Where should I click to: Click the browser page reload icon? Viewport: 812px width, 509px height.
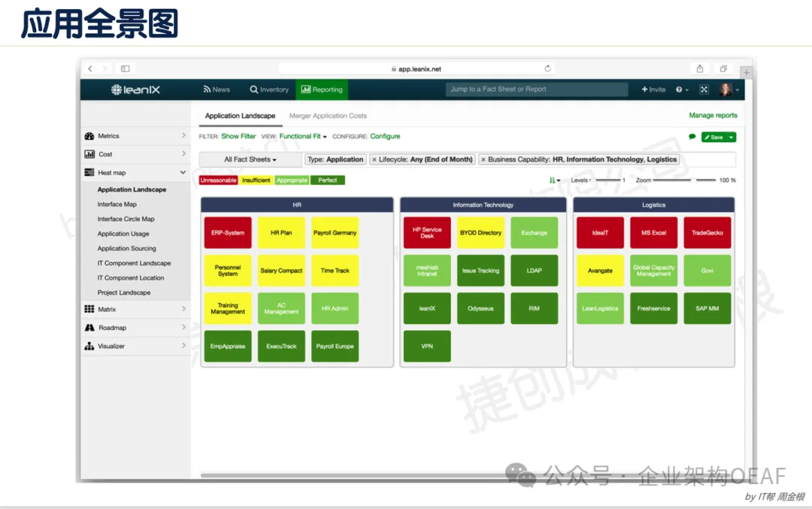pyautogui.click(x=547, y=68)
